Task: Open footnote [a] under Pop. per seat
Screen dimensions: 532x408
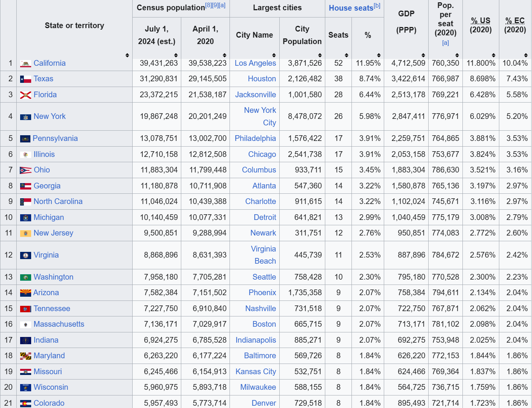Action: (x=445, y=43)
